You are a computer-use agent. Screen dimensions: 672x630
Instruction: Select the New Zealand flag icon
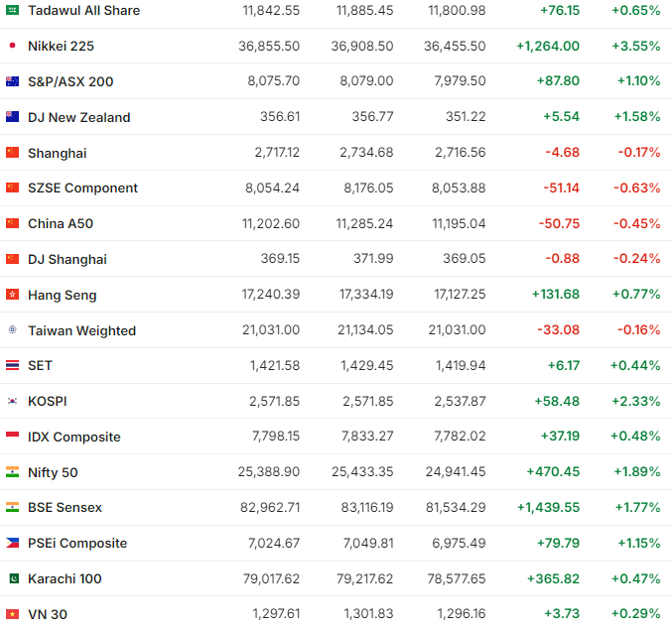coord(12,117)
